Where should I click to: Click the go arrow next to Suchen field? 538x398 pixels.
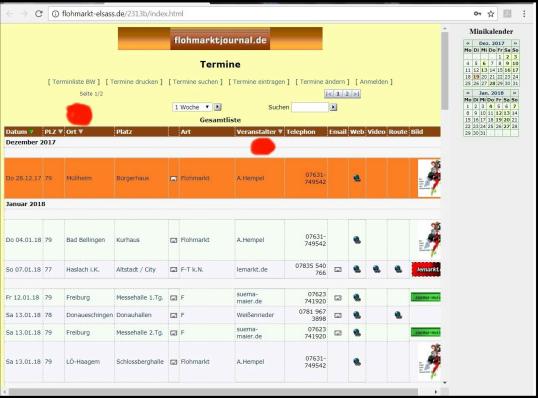coord(333,107)
